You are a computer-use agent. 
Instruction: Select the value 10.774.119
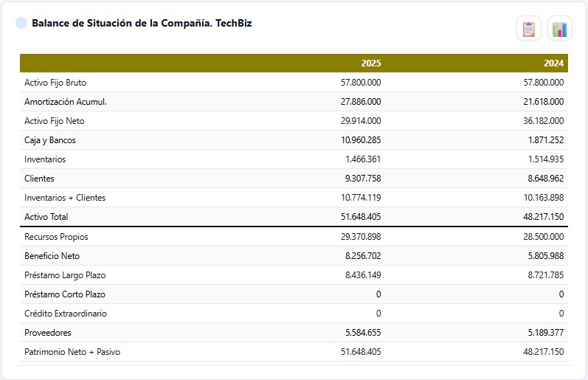coord(361,197)
